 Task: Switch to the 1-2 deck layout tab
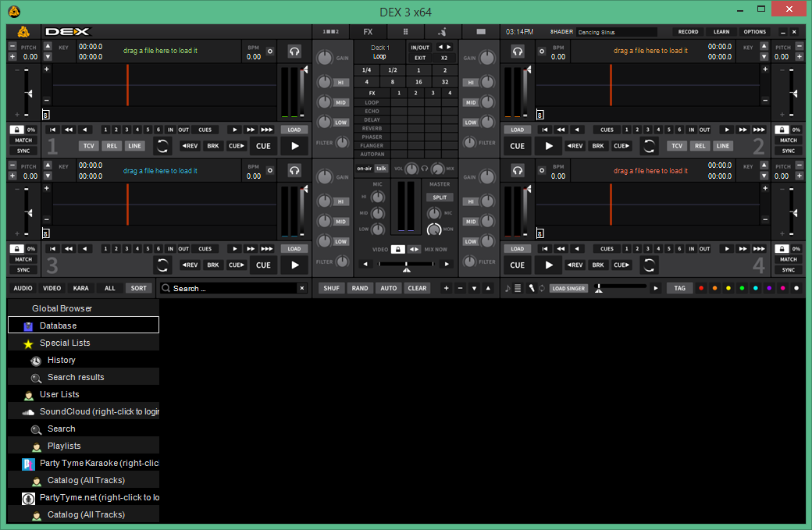tap(330, 31)
